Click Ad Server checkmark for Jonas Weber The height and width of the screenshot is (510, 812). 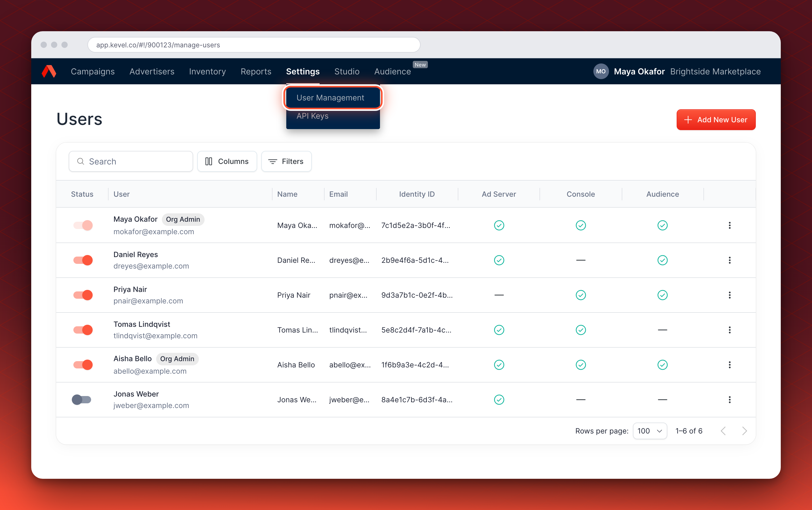point(499,400)
